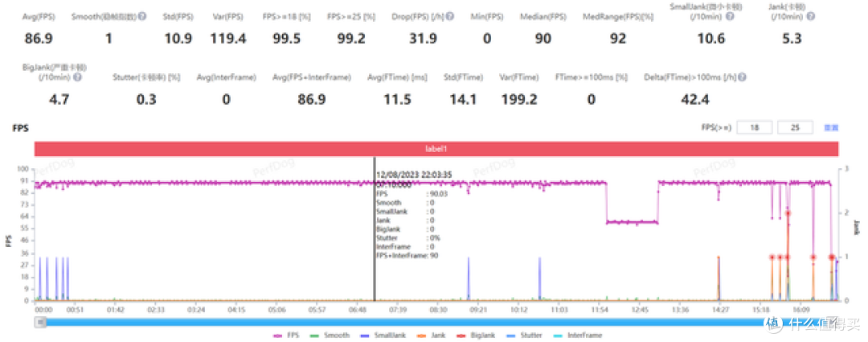Click right handle of the time range slider
The width and height of the screenshot is (868, 342).
834,322
